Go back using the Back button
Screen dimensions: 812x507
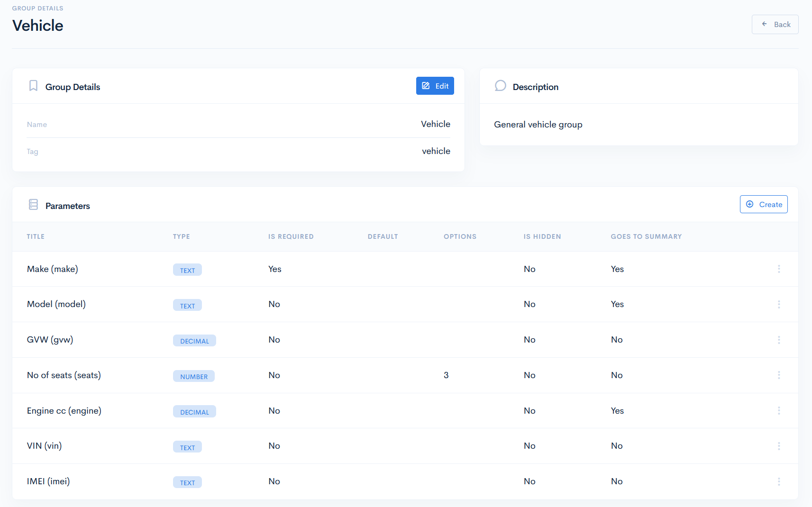(775, 25)
